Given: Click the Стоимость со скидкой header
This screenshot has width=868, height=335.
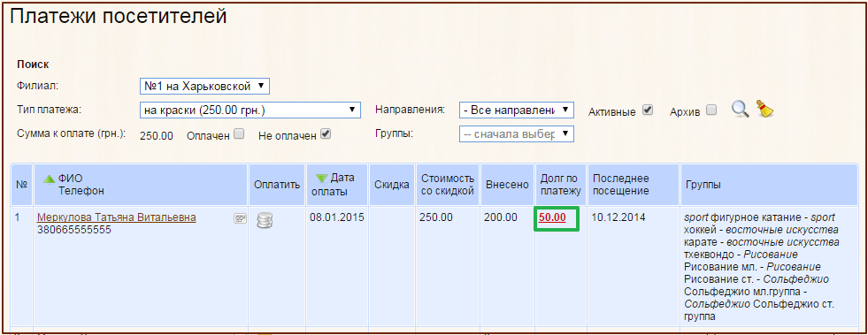Looking at the screenshot, I should point(448,185).
